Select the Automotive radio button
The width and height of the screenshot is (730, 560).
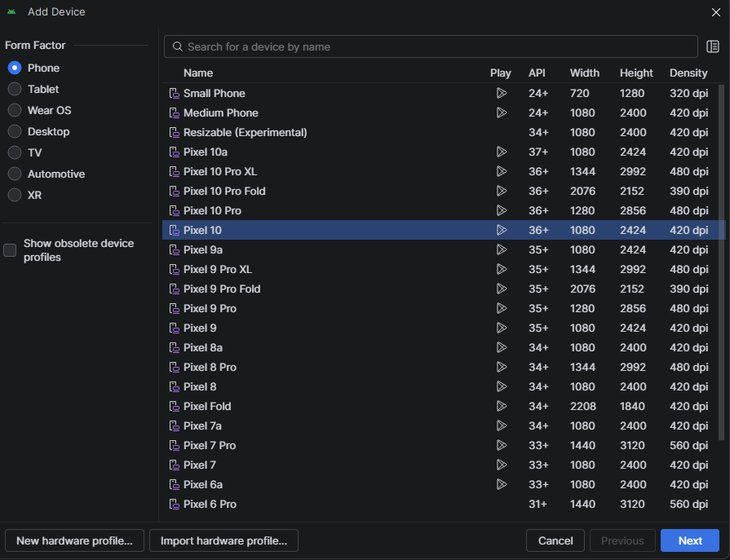(15, 174)
